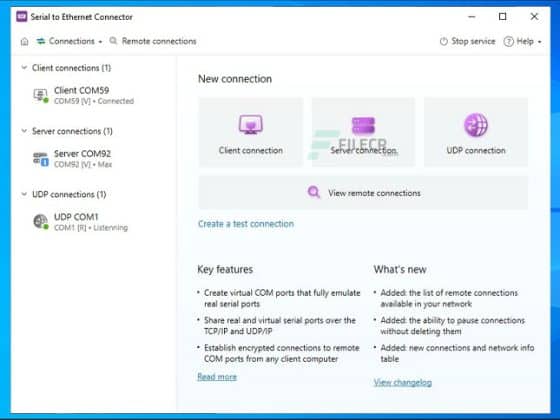This screenshot has width=560, height=420.
Task: Open the Read more link
Action: pyautogui.click(x=217, y=377)
